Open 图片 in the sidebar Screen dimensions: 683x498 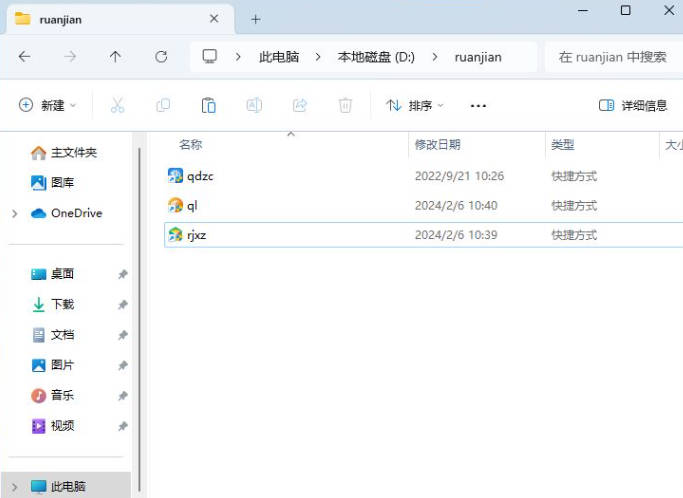52,365
